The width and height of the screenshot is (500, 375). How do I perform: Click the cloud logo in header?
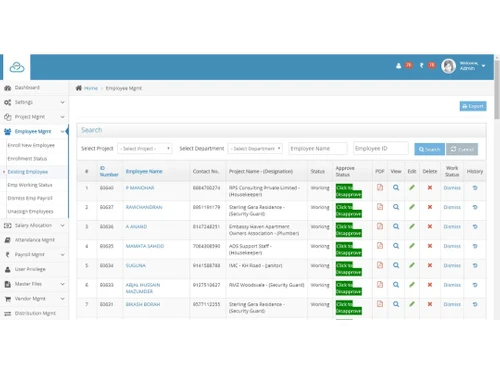coord(17,67)
